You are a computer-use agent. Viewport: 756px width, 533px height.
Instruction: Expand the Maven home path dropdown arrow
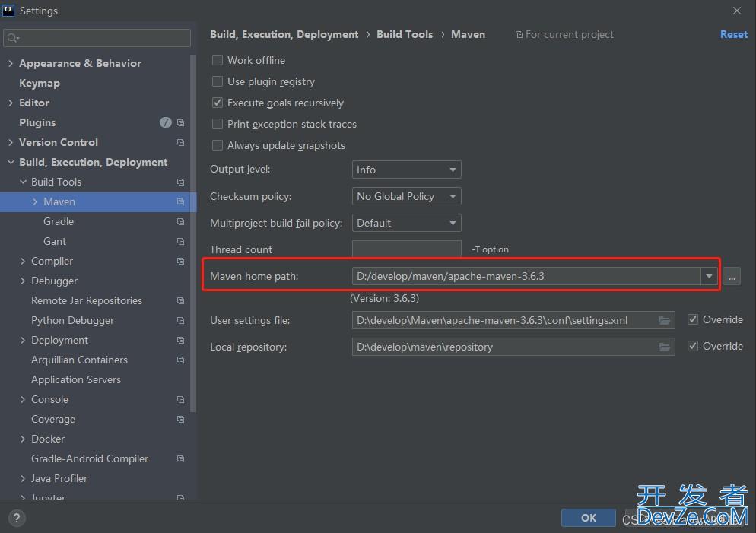tap(709, 277)
